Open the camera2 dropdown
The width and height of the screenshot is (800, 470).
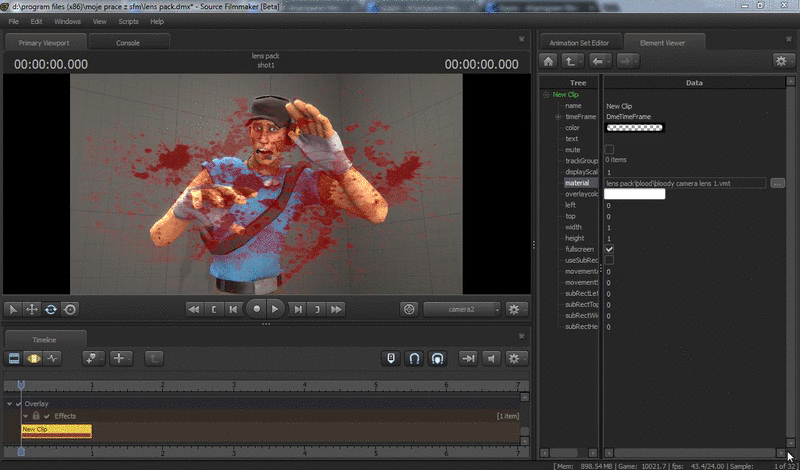(x=462, y=309)
